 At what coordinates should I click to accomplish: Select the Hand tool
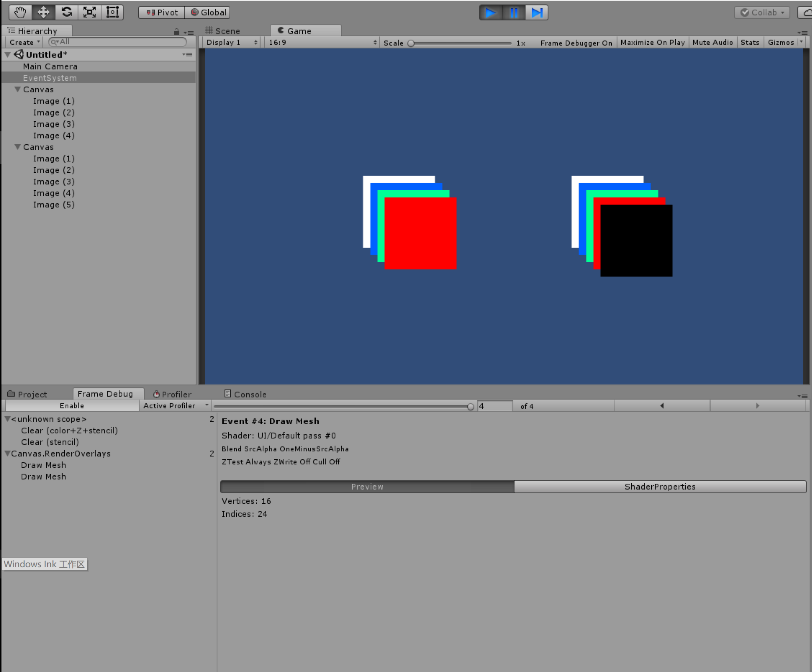tap(20, 12)
